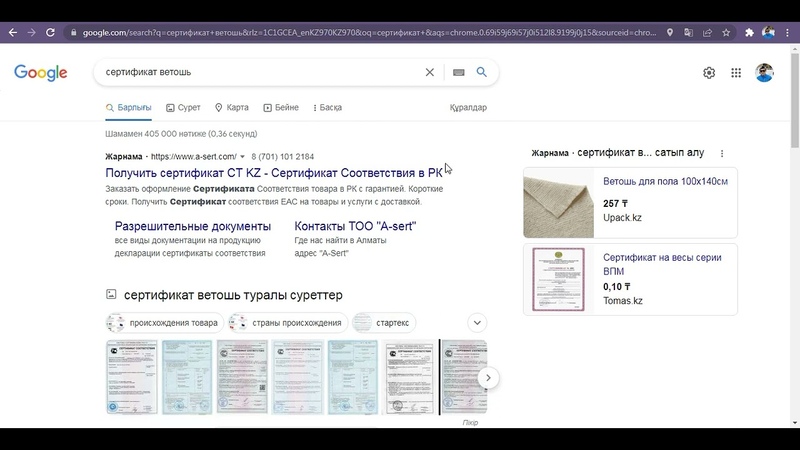Viewport: 800px width, 450px height.
Task: Open 'Получить сертификат СТ KZ' ad link
Action: (273, 173)
